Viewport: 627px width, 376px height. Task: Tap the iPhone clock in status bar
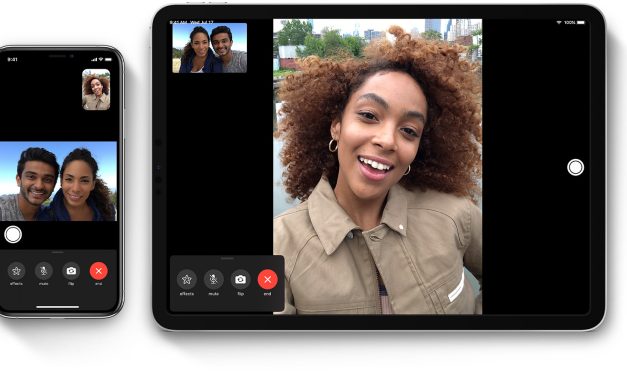(x=12, y=59)
